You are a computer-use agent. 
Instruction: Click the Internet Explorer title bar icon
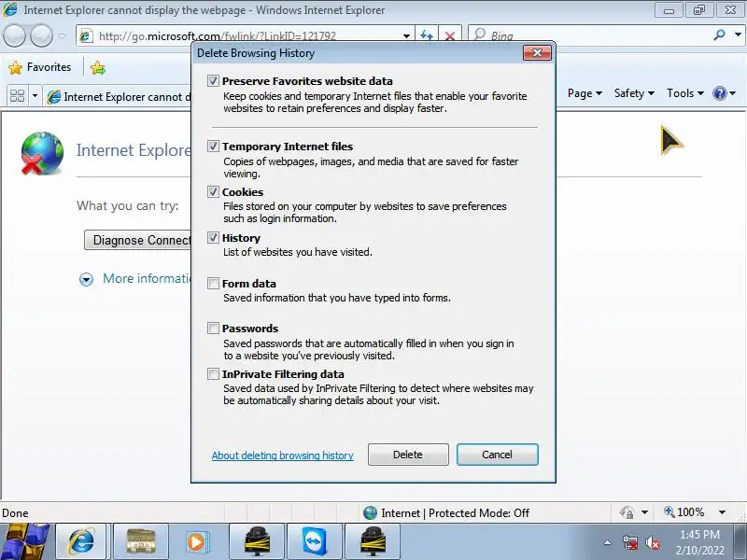10,9
